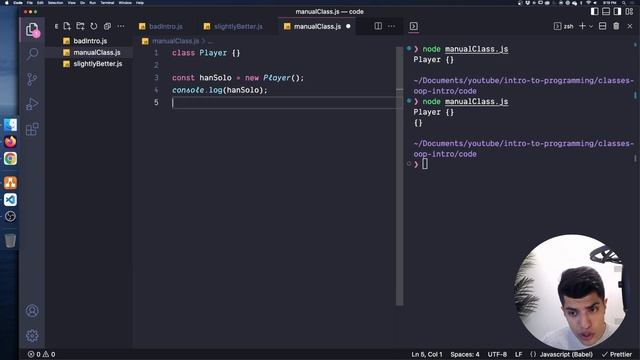
Task: Open Finder from the dock
Action: [x=10, y=124]
